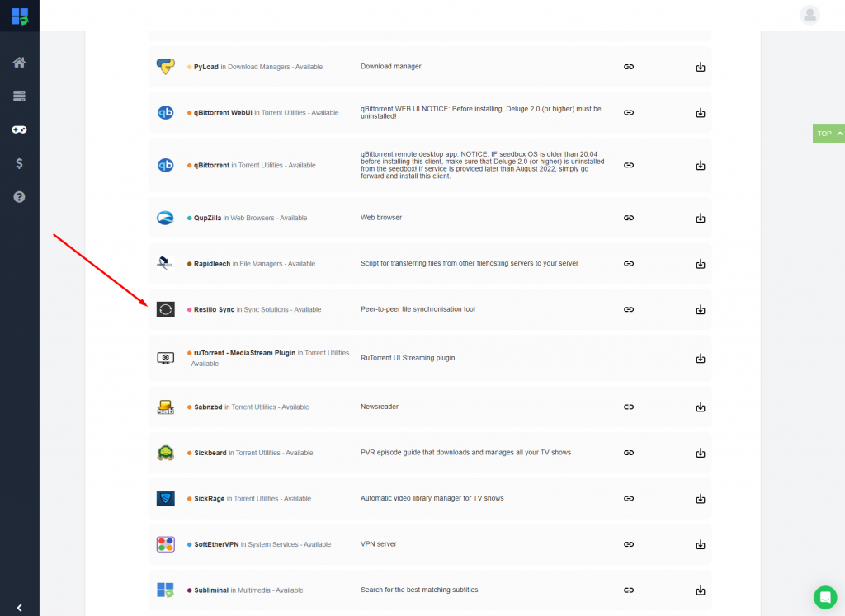This screenshot has height=616, width=845.
Task: Open the Resilio Sync link icon
Action: pos(628,309)
